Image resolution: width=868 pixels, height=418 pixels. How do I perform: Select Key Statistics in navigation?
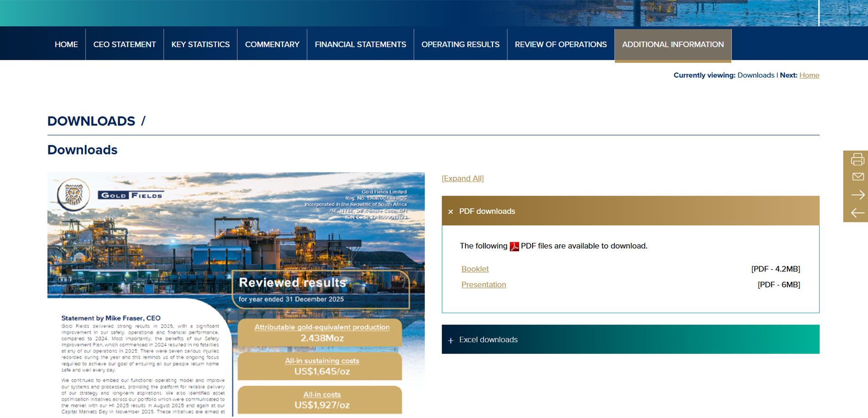pos(200,44)
